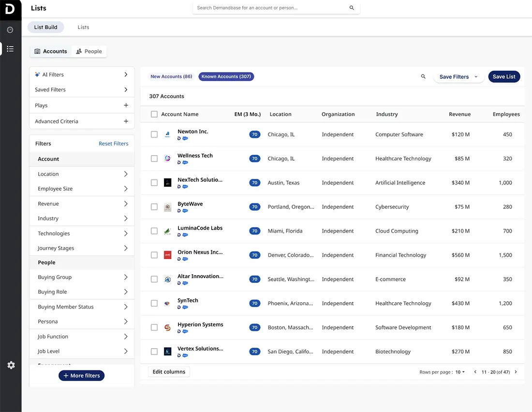Open Hyperion Systems account name
This screenshot has width=532, height=412.
coord(200,324)
